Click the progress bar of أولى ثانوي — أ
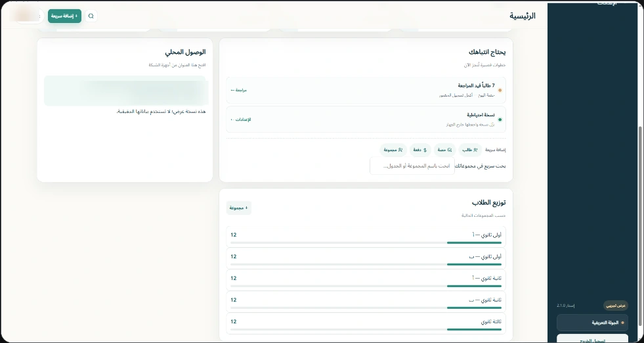 366,242
